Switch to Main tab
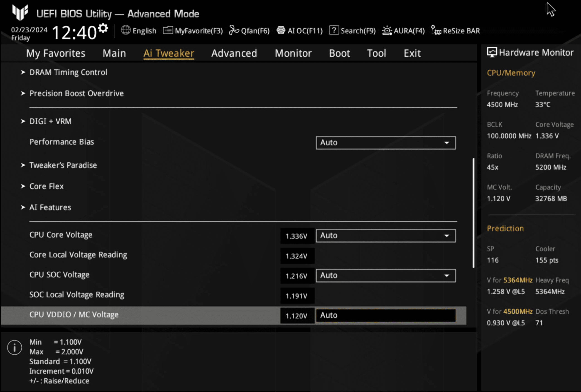Viewport: 581px width, 392px height. pos(114,53)
